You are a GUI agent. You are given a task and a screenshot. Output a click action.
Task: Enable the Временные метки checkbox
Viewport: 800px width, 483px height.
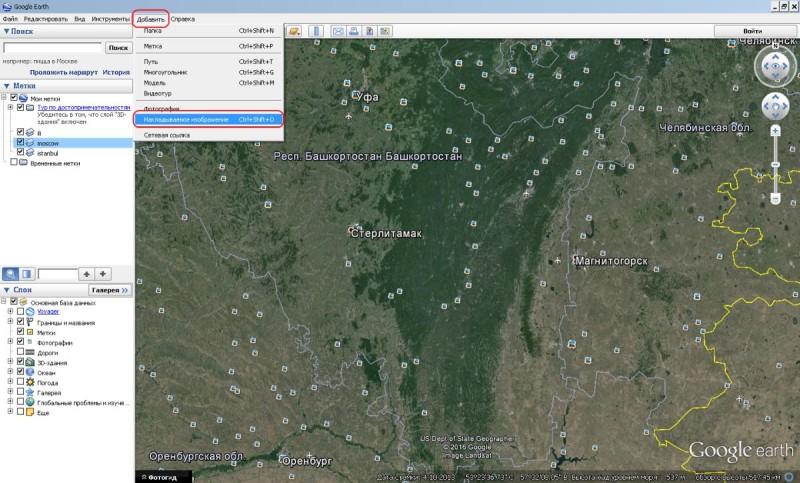tap(14, 162)
